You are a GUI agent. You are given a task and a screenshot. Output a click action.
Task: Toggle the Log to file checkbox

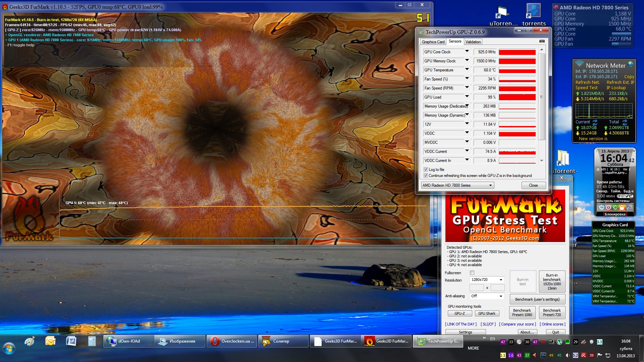(x=426, y=170)
